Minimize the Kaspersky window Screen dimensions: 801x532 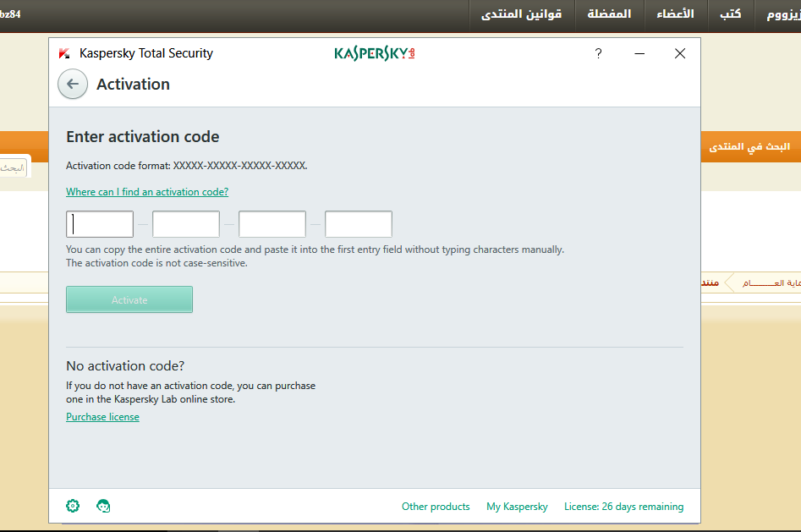click(639, 53)
